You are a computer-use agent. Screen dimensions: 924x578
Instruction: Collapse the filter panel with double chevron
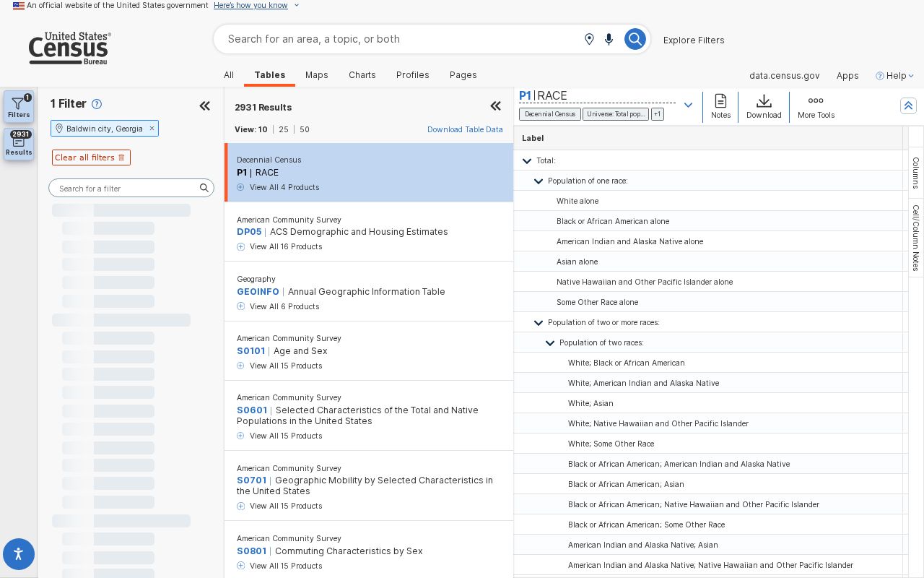(x=205, y=106)
